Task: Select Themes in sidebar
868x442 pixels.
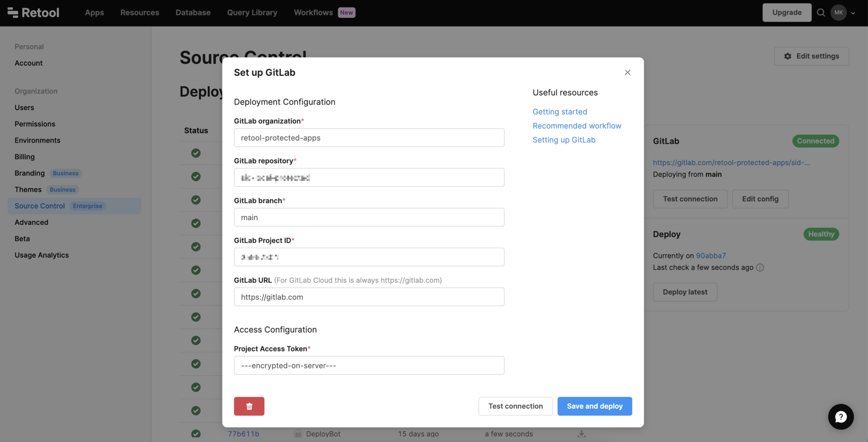Action: 28,189
